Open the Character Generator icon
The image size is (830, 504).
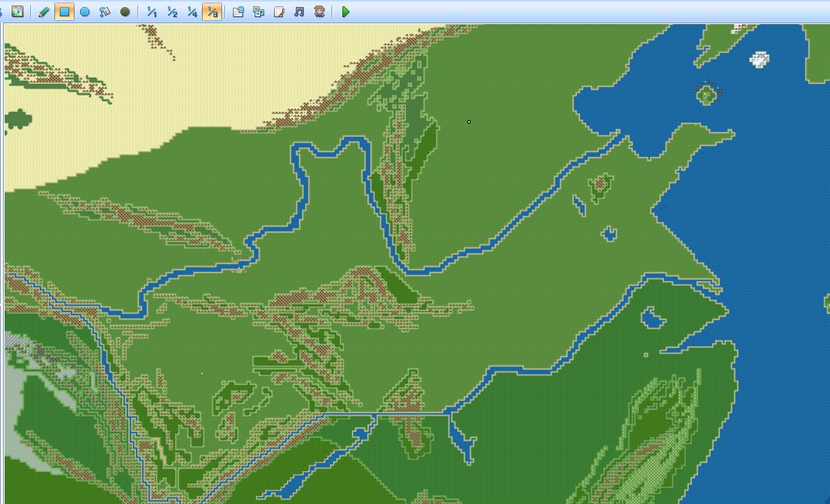point(319,12)
